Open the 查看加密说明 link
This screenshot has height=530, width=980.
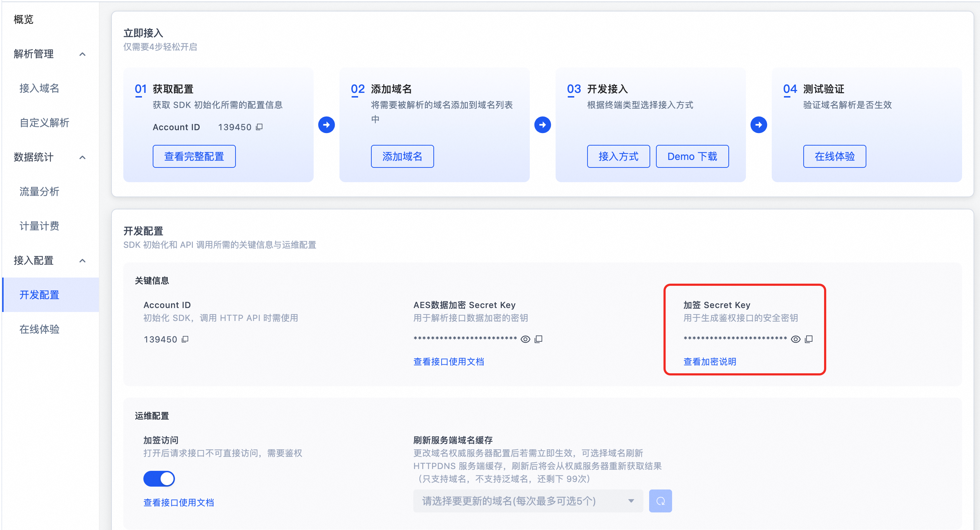(x=709, y=361)
